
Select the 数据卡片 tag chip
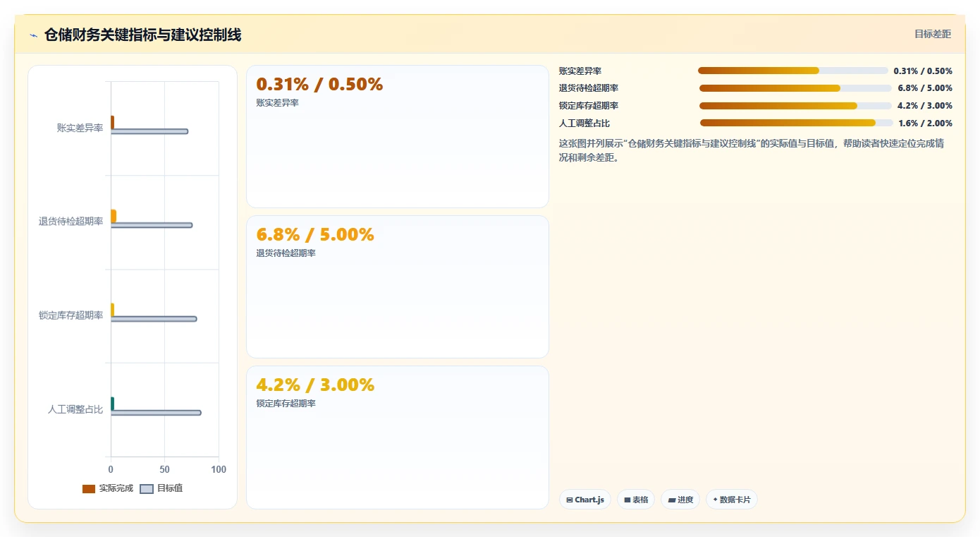click(x=732, y=500)
